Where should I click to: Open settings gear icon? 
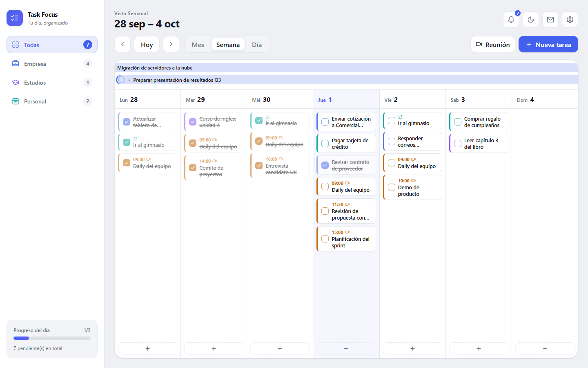tap(570, 20)
